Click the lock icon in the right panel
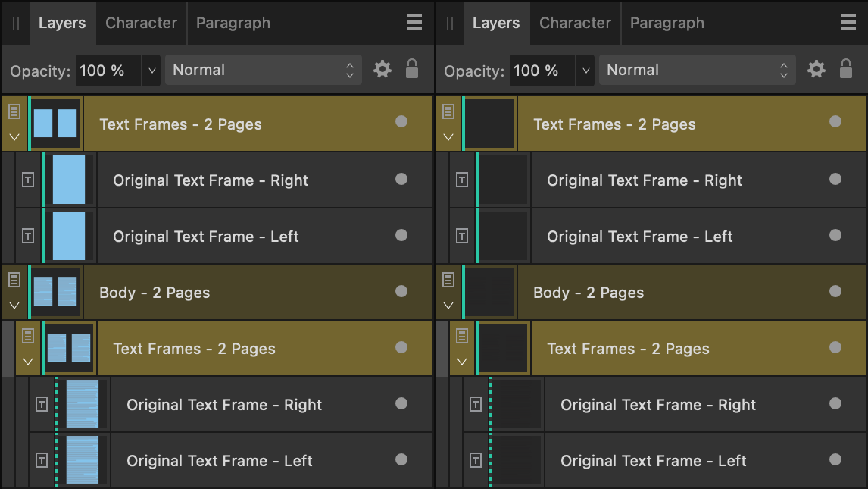Screen dimensions: 868x489 point(845,69)
